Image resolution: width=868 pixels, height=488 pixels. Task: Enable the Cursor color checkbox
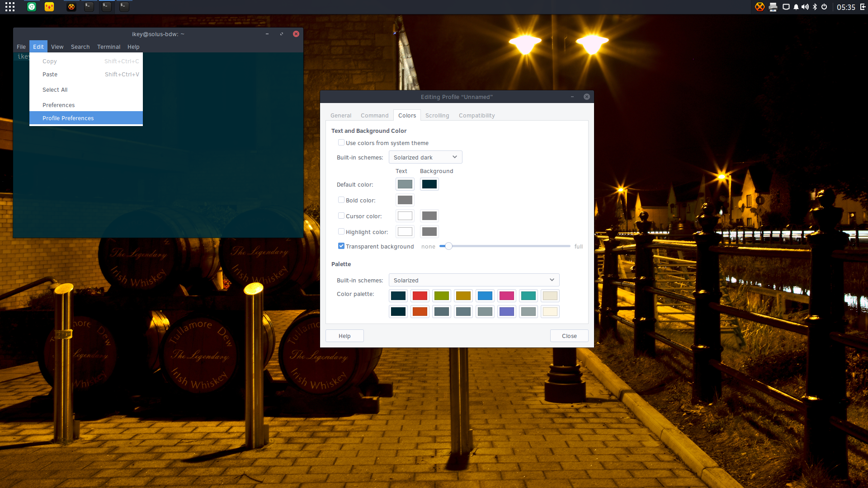[341, 216]
